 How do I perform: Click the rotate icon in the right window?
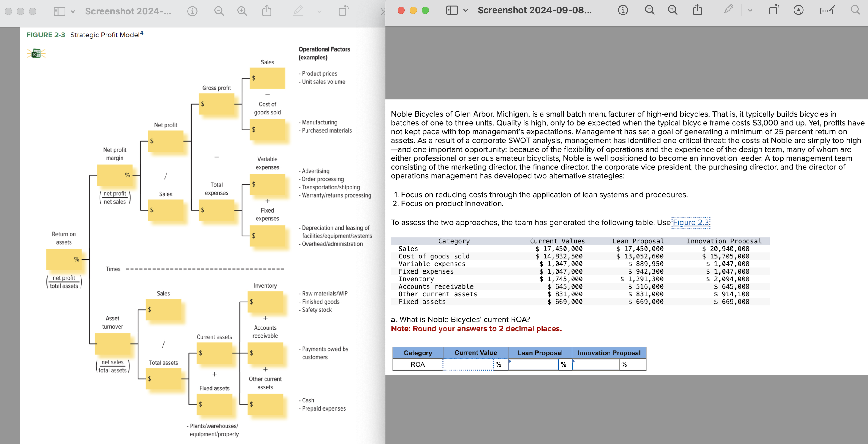(x=774, y=10)
